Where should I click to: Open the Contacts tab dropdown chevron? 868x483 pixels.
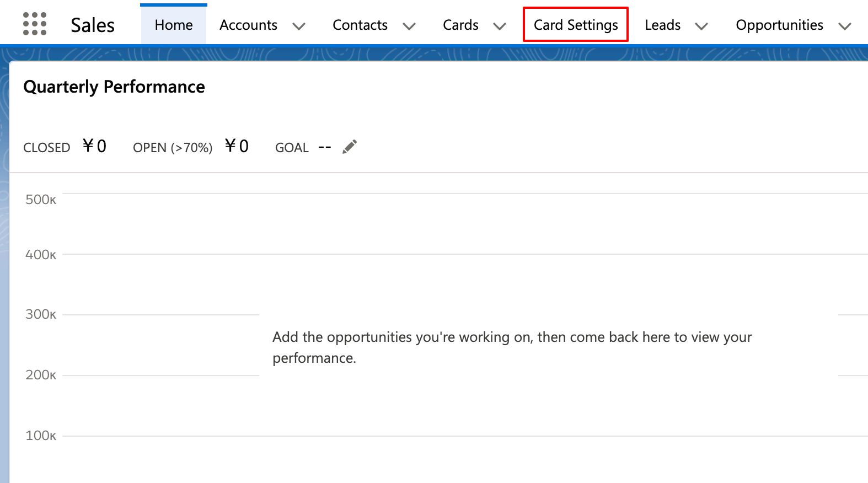(409, 26)
